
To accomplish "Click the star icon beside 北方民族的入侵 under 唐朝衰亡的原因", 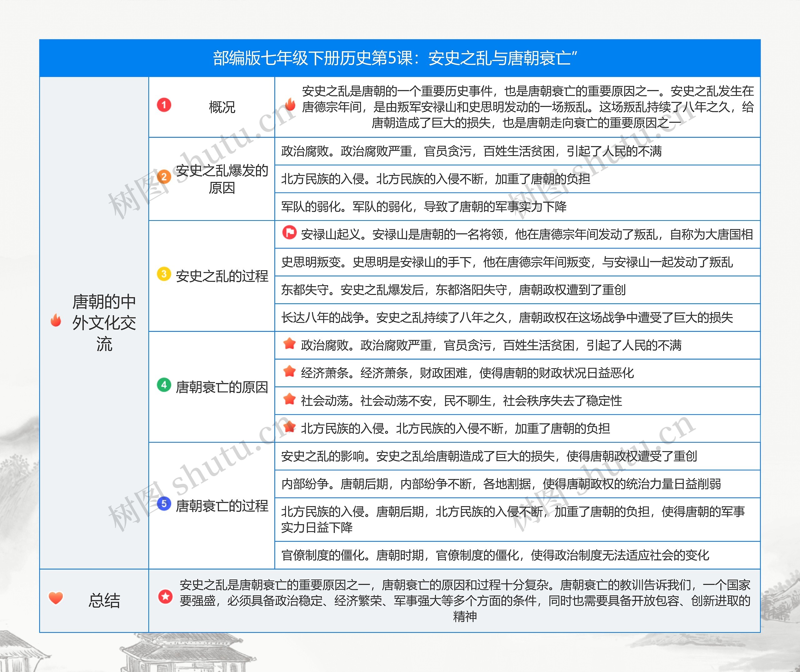I will [289, 427].
